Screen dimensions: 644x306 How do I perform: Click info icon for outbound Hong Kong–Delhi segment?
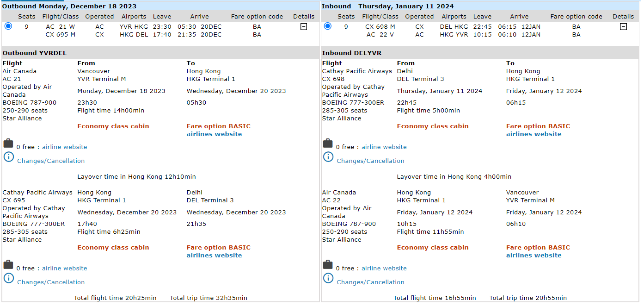coord(8,278)
